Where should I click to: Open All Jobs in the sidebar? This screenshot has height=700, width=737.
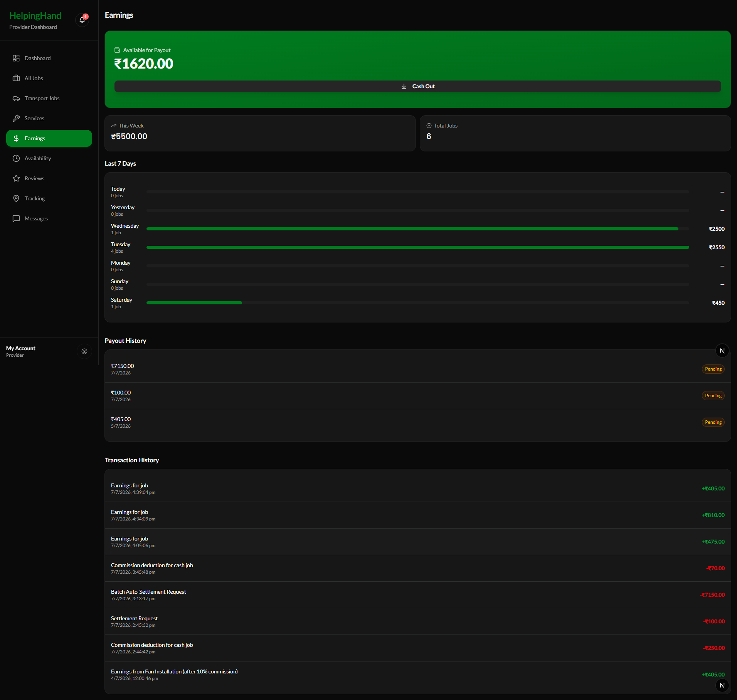(49, 78)
